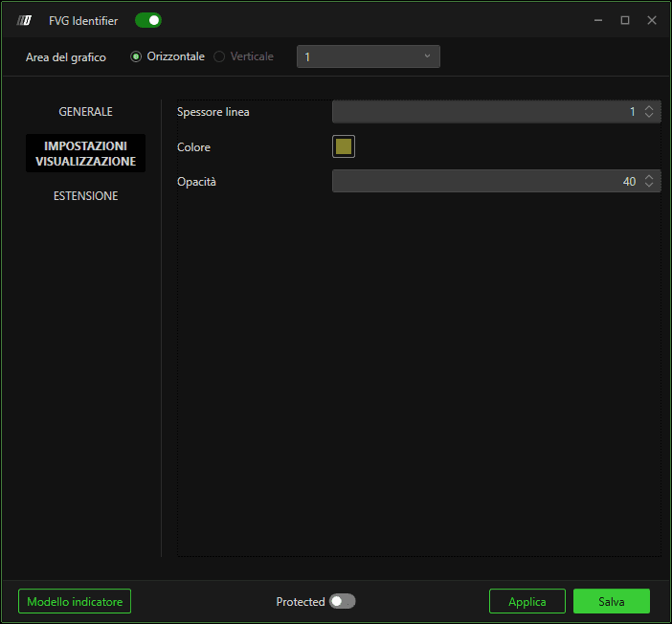The image size is (672, 624).
Task: Click the Applica button
Action: [x=527, y=601]
